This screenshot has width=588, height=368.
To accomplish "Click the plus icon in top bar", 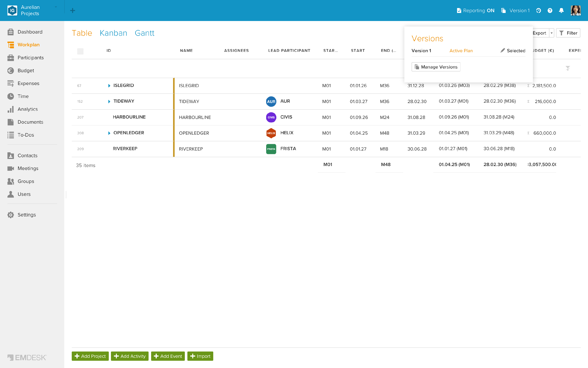I will 72,10.
